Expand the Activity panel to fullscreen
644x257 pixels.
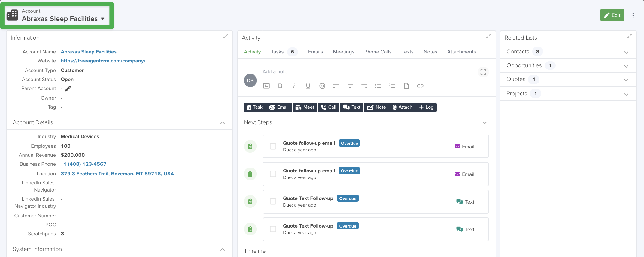pyautogui.click(x=488, y=36)
